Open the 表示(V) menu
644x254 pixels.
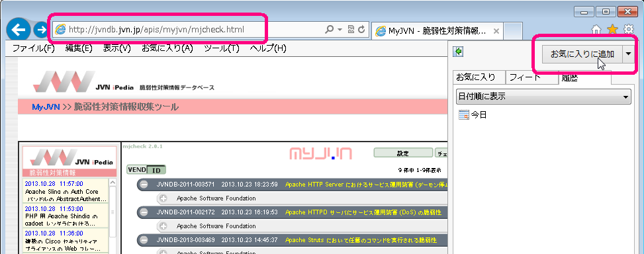pyautogui.click(x=116, y=48)
